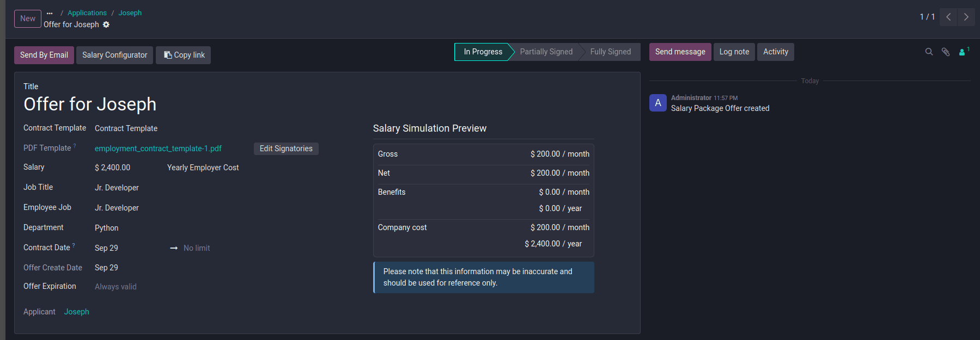Go to Applications breadcrumb
Image resolution: width=980 pixels, height=340 pixels.
(x=87, y=13)
